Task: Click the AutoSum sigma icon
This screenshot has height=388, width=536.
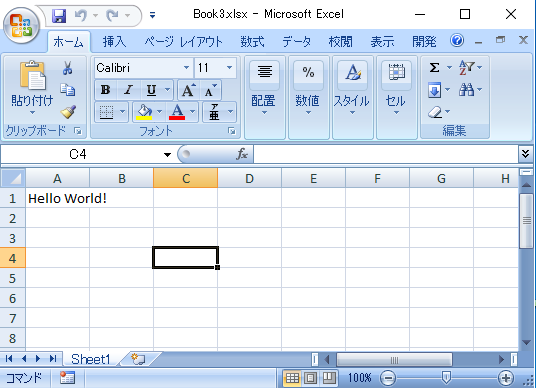Action: point(434,67)
